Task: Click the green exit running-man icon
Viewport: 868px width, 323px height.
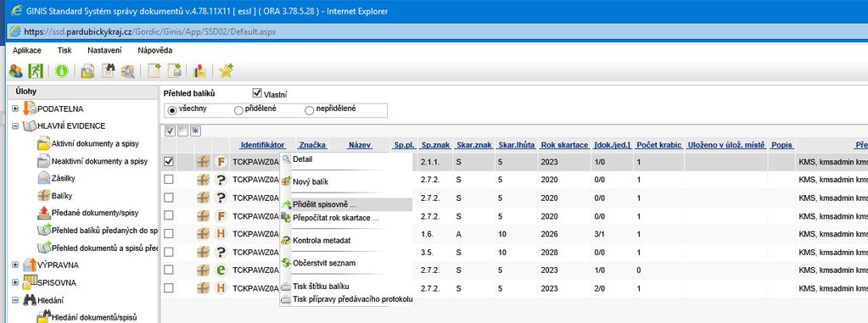Action: click(36, 71)
